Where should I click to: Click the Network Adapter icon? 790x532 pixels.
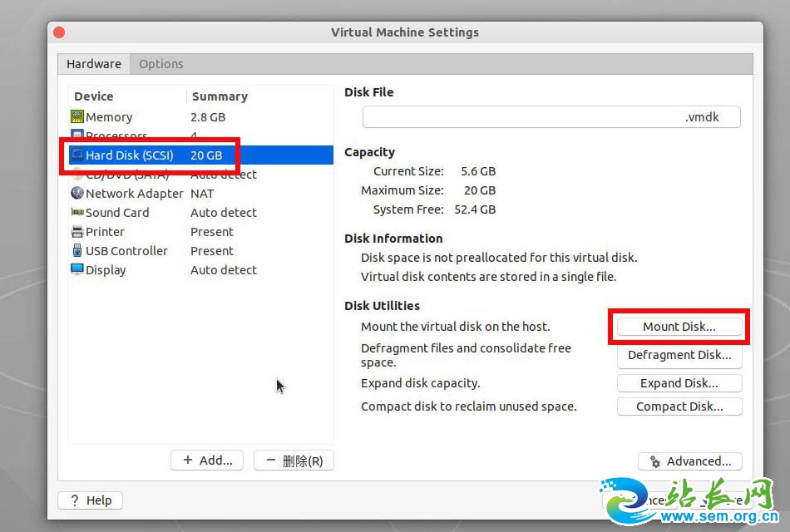tap(77, 194)
